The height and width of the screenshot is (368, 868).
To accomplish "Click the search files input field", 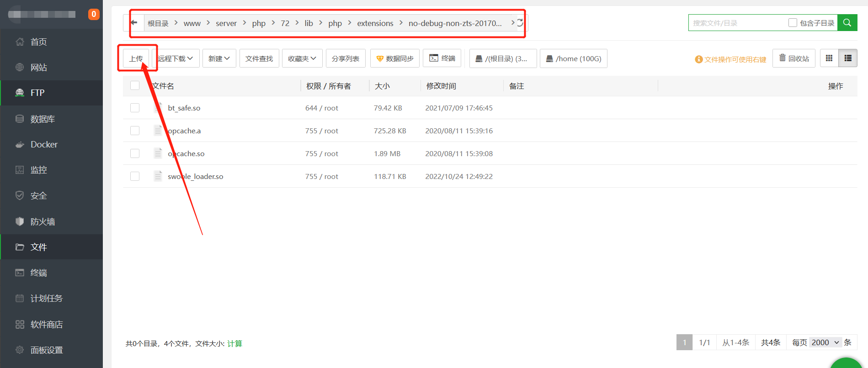I will point(738,23).
